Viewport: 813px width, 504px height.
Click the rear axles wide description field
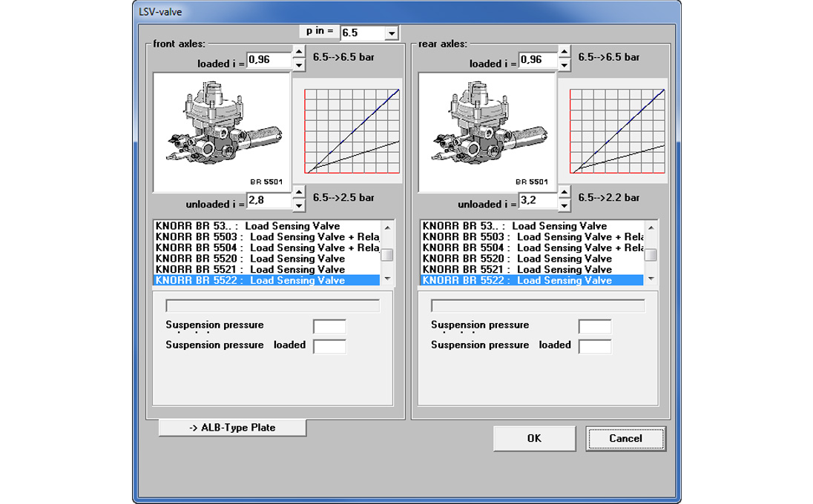pyautogui.click(x=539, y=305)
